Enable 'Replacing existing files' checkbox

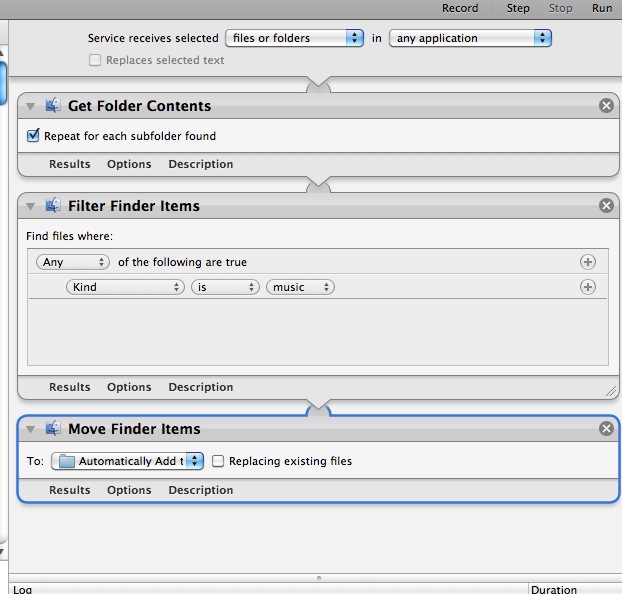(218, 461)
